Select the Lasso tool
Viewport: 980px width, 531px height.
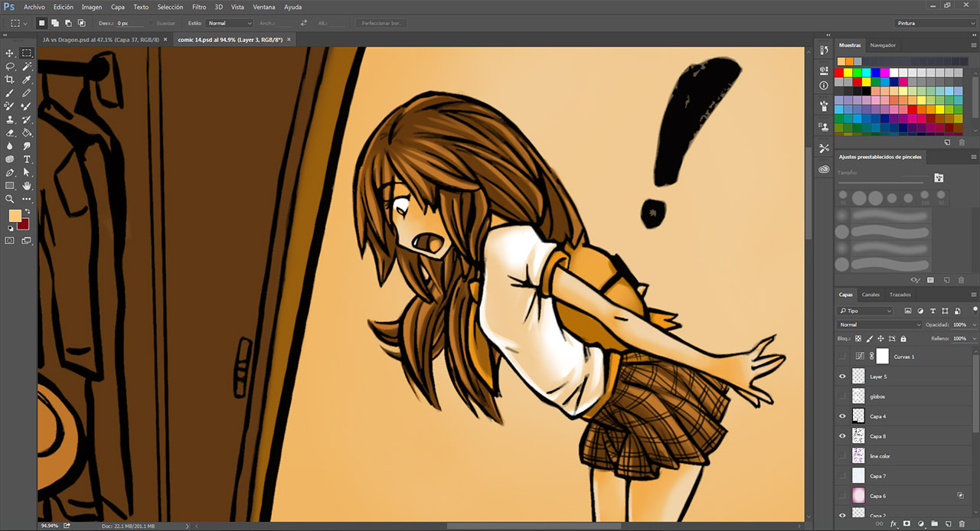tap(10, 67)
